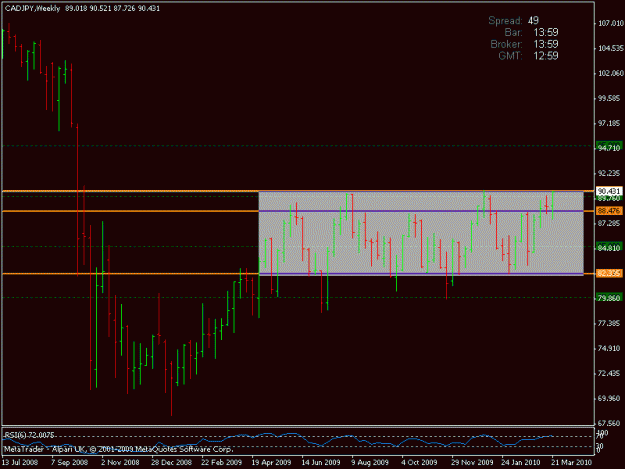Screen dimensions: 625x469
Task: Click the 13 Jul 2008 date label
Action: coord(20,462)
